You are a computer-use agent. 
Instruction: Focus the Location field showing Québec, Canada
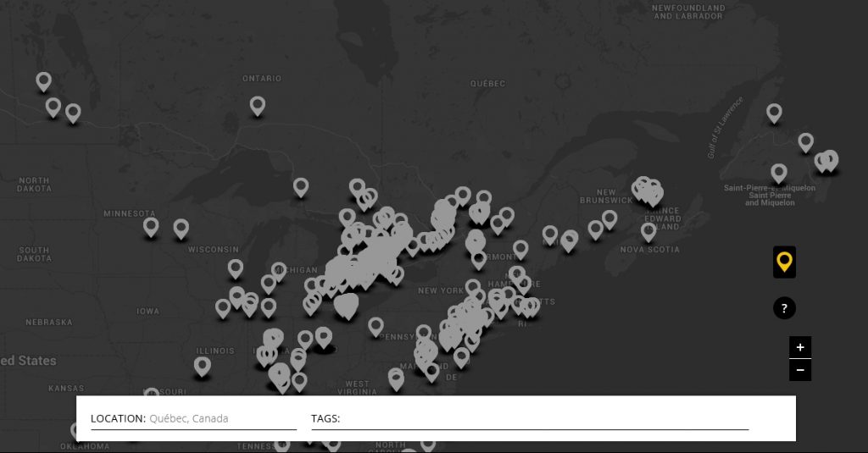[x=220, y=418]
